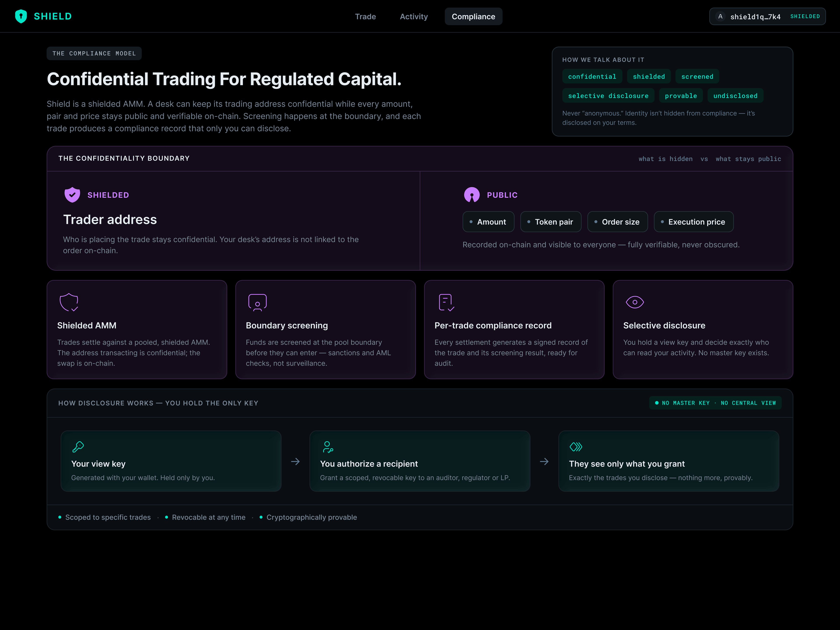Image resolution: width=840 pixels, height=630 pixels.
Task: Click Scoped to specific trades text
Action: pos(108,517)
